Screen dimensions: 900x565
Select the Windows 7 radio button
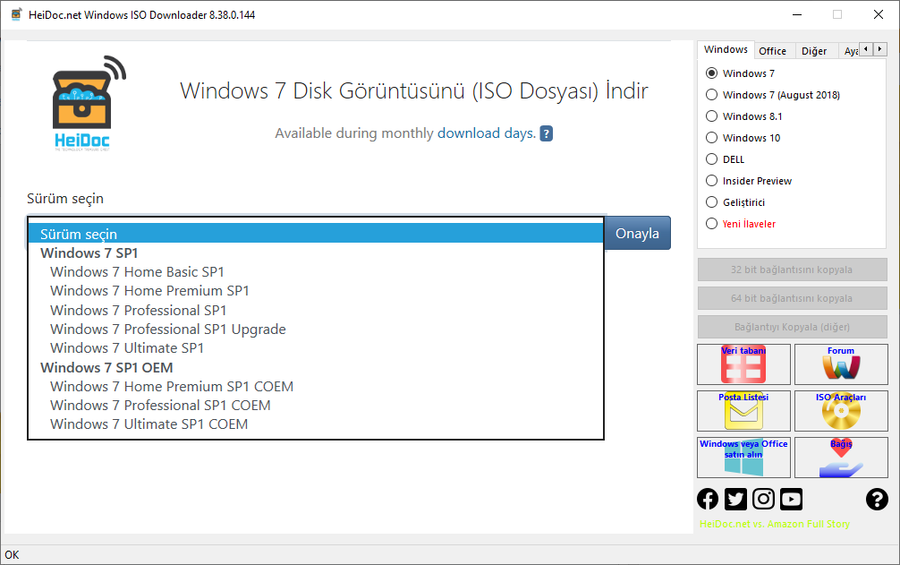[712, 73]
